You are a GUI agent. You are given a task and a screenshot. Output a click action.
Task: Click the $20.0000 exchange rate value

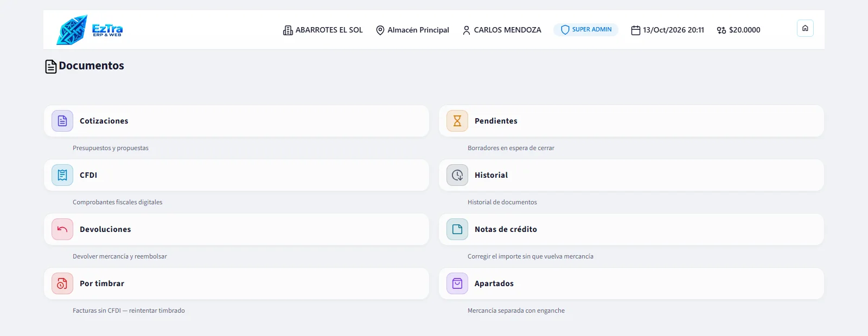(744, 30)
